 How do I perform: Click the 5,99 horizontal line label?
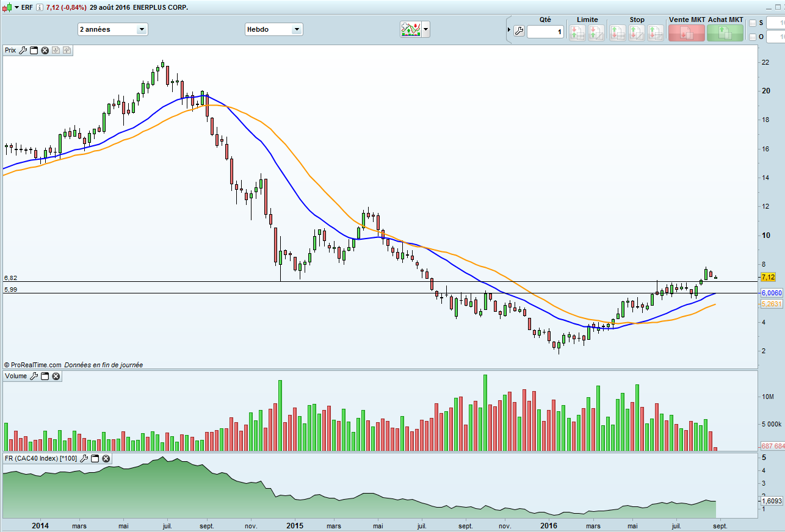click(x=10, y=290)
